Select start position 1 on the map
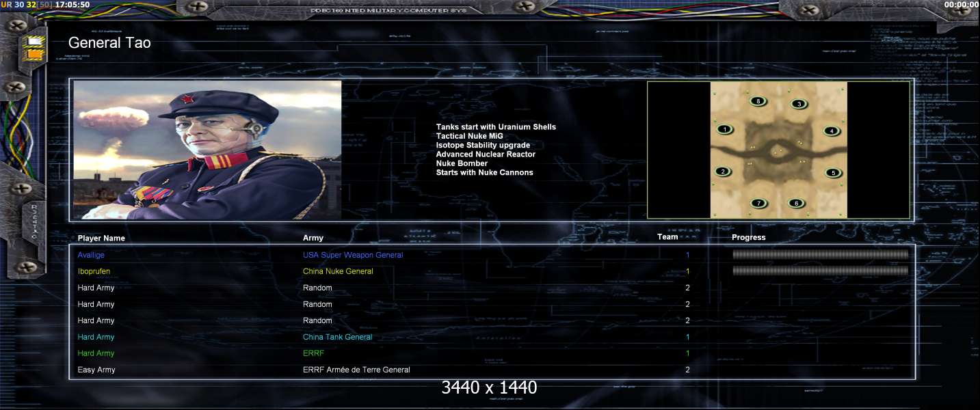Image resolution: width=980 pixels, height=410 pixels. coord(725,129)
